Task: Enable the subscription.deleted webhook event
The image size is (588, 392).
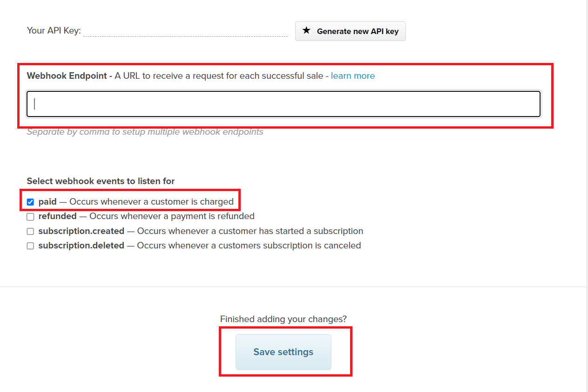Action: pyautogui.click(x=30, y=246)
